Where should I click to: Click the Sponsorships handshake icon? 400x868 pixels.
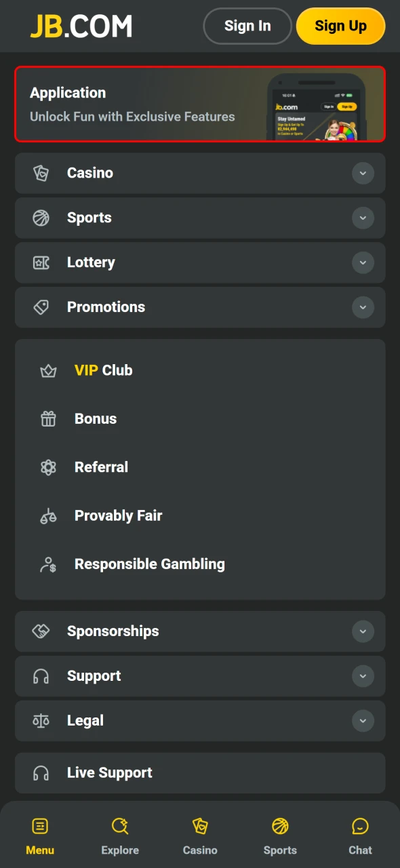(41, 631)
